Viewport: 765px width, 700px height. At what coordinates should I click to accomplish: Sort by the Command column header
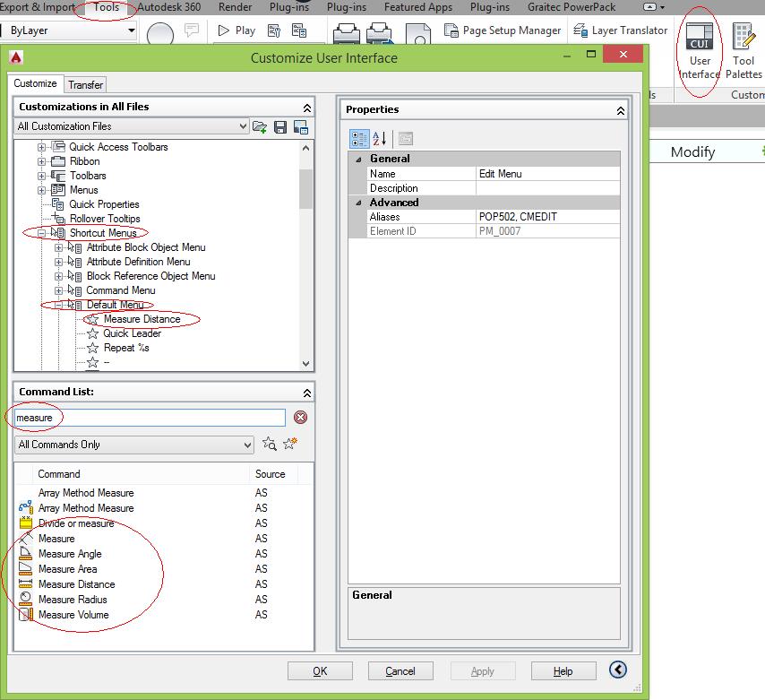pos(142,474)
